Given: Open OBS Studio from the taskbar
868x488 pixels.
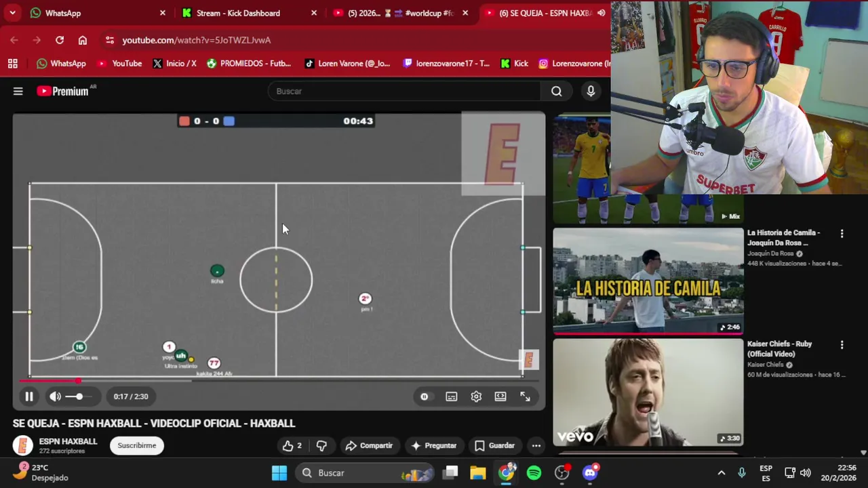Looking at the screenshot, I should tap(562, 472).
